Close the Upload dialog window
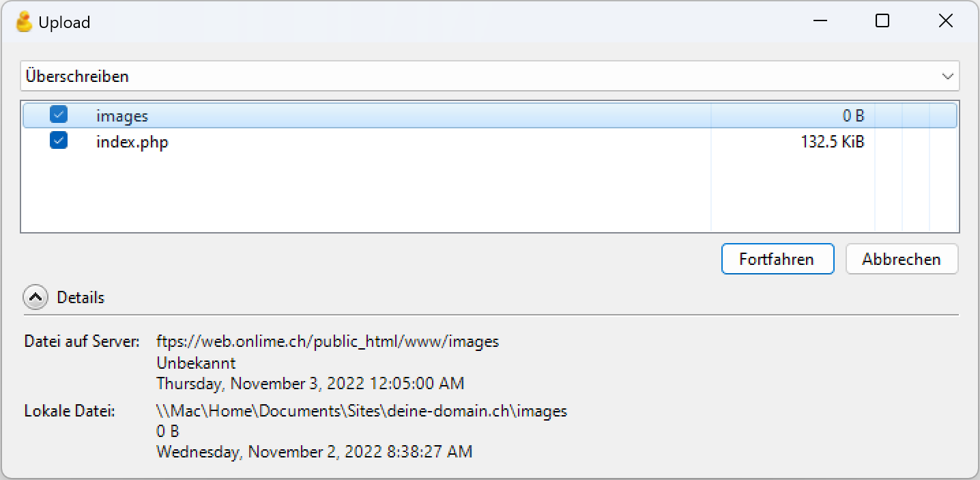This screenshot has width=980, height=480. (945, 22)
